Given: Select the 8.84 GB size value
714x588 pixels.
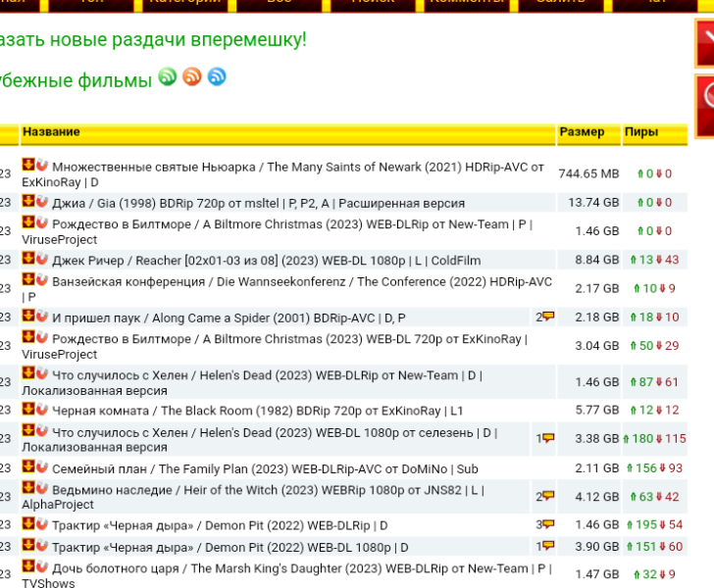Looking at the screenshot, I should [x=597, y=260].
